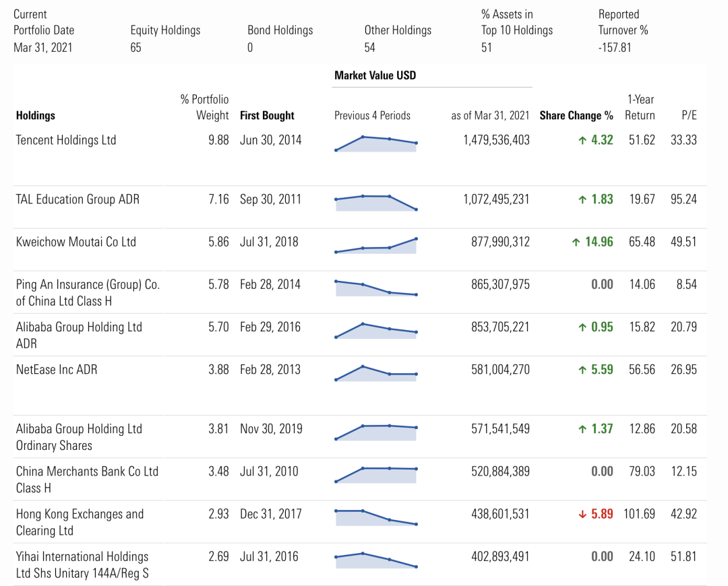Click Tencent's first bought date Jun 30, 2014
Viewport: 728px width, 586px height.
pyautogui.click(x=271, y=140)
